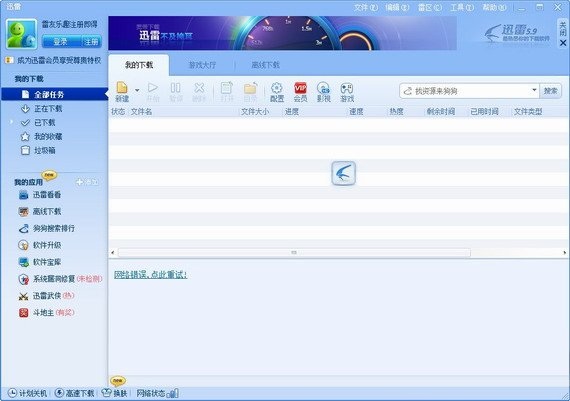Click 高速下载 in status bar

75,393
